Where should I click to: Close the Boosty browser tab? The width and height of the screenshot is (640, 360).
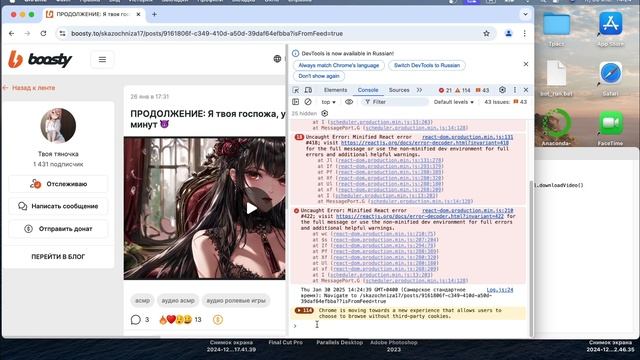[x=138, y=14]
